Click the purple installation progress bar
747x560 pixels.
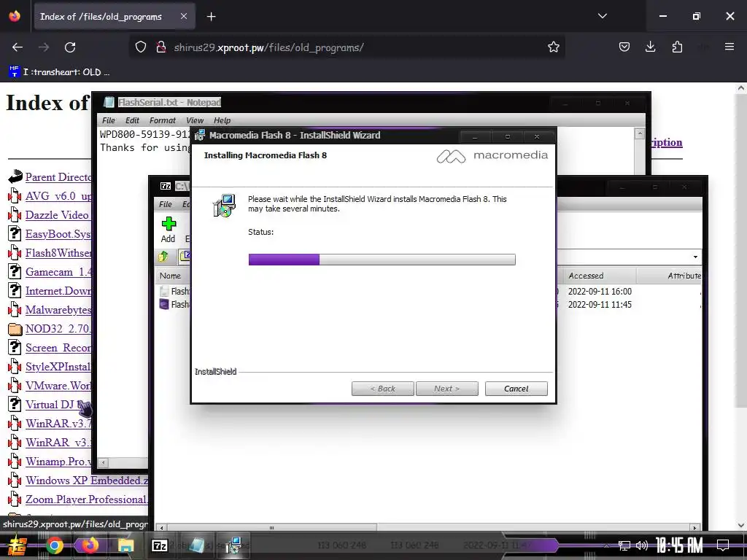(x=382, y=260)
